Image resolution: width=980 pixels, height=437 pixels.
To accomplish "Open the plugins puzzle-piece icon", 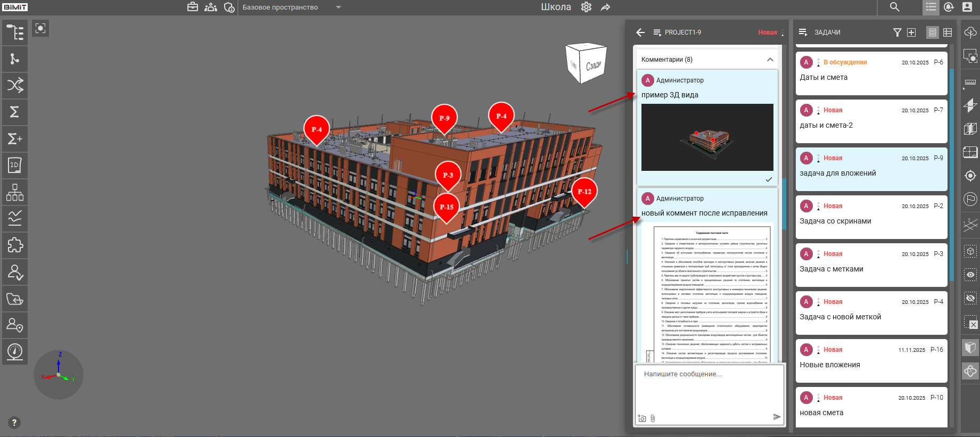I will (15, 245).
